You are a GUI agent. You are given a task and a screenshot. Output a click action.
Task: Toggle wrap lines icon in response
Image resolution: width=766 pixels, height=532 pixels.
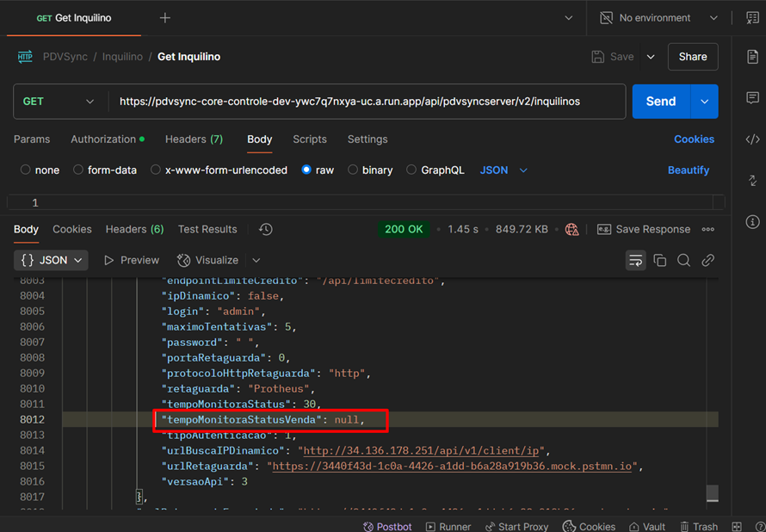coord(635,260)
